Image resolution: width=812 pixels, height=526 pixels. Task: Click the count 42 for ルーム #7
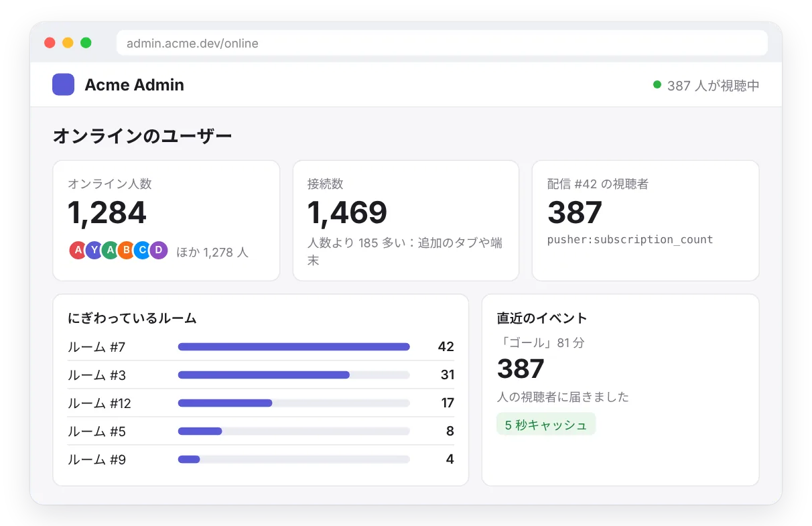point(446,347)
